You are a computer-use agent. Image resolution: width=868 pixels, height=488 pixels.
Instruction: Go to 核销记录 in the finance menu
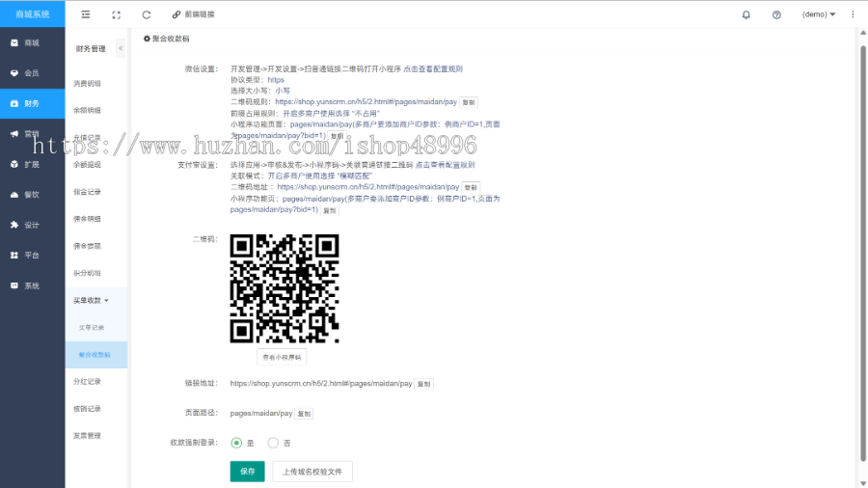pos(87,409)
